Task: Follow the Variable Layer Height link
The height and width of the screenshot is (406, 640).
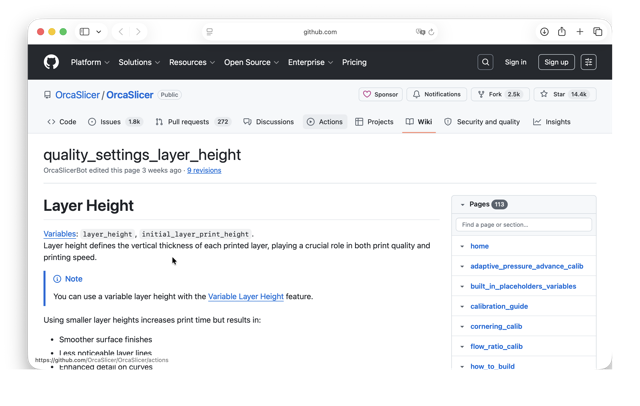Action: [246, 297]
